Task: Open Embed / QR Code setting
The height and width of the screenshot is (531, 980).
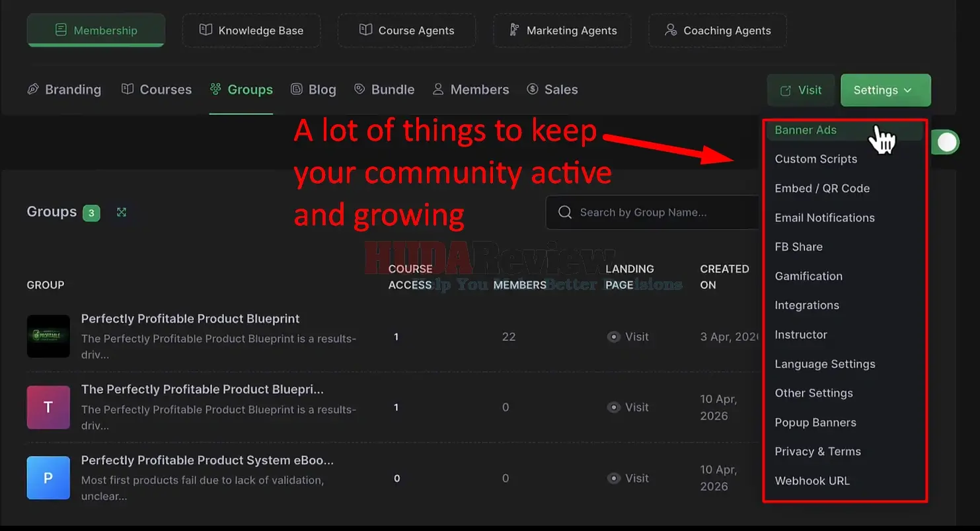Action: [822, 188]
